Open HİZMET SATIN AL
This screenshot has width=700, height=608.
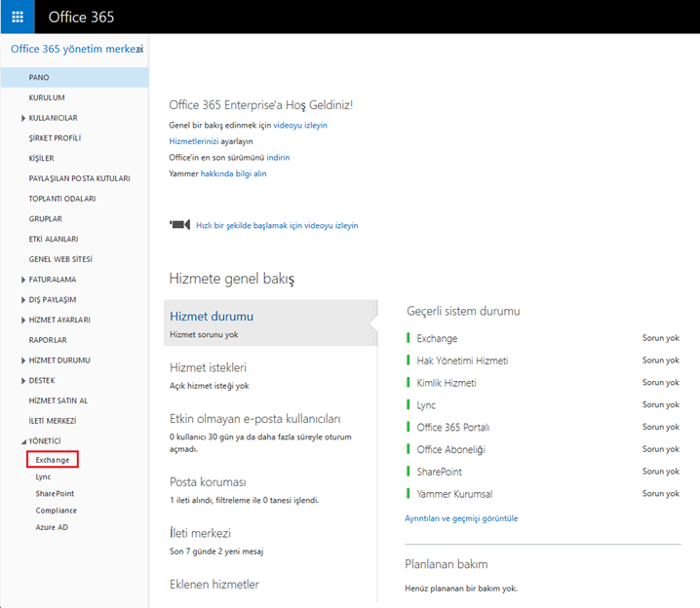point(58,400)
